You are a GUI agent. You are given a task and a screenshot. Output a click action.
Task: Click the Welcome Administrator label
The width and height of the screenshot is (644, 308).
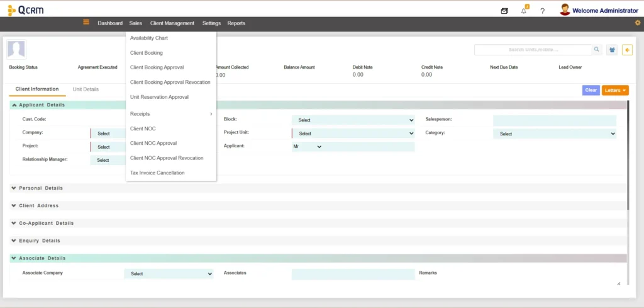click(x=605, y=11)
